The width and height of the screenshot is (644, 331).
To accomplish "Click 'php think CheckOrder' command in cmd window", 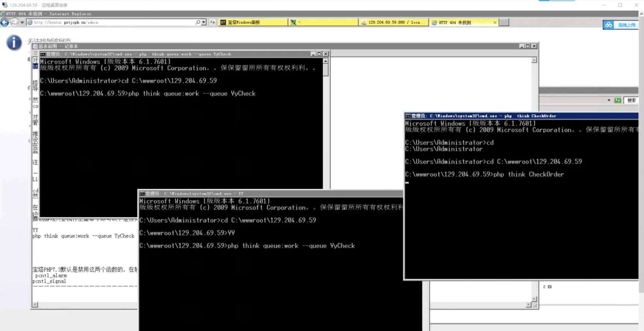I will click(x=529, y=174).
